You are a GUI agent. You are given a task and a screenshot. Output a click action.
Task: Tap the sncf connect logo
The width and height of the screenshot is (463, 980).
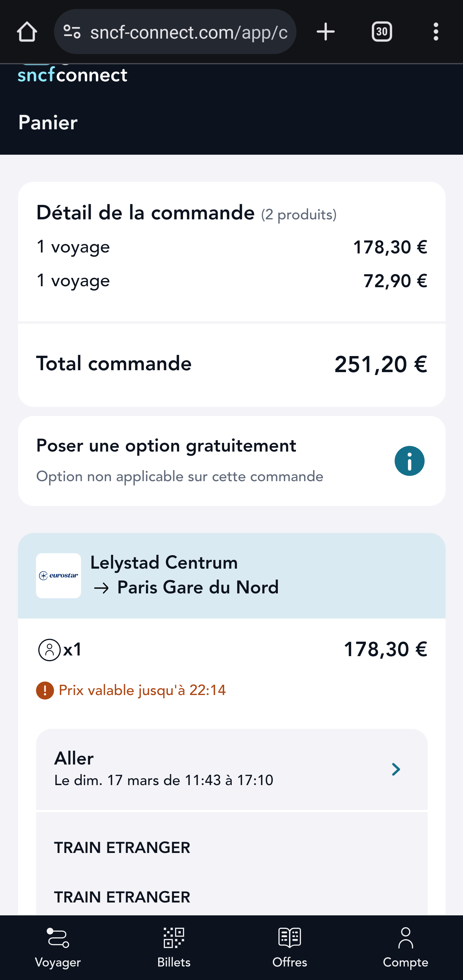(x=73, y=75)
